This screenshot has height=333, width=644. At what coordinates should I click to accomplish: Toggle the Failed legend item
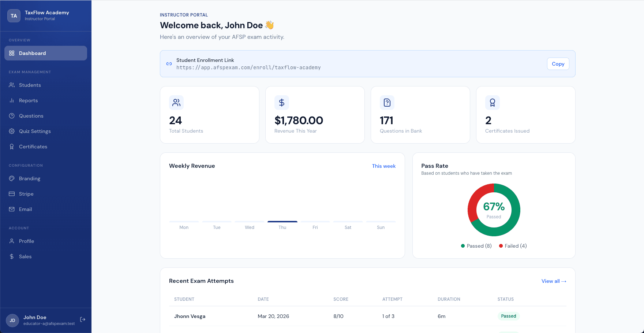(x=512, y=245)
